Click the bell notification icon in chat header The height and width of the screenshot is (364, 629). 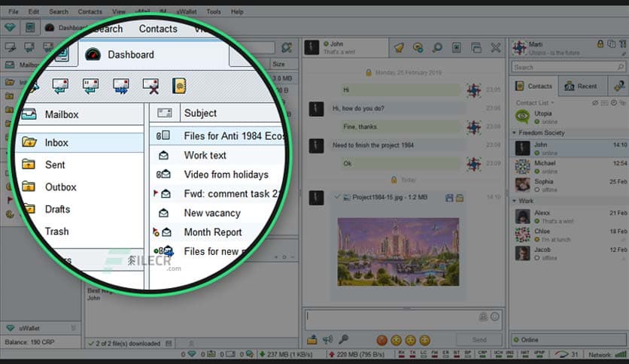coord(399,47)
